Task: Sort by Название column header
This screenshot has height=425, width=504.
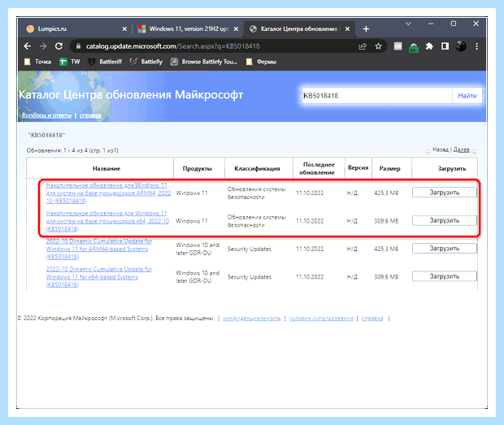Action: click(106, 169)
